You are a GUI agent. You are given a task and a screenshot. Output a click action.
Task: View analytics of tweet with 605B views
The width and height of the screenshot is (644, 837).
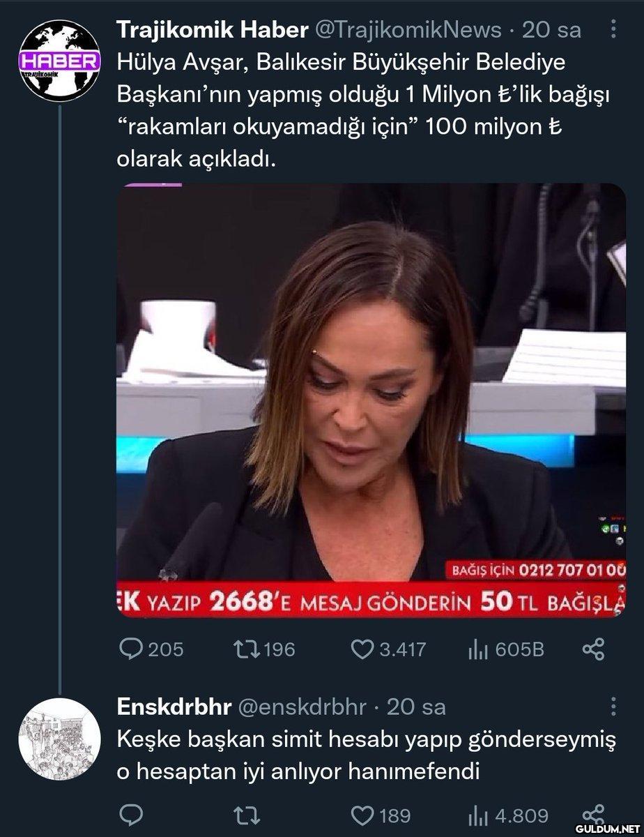coord(477,649)
